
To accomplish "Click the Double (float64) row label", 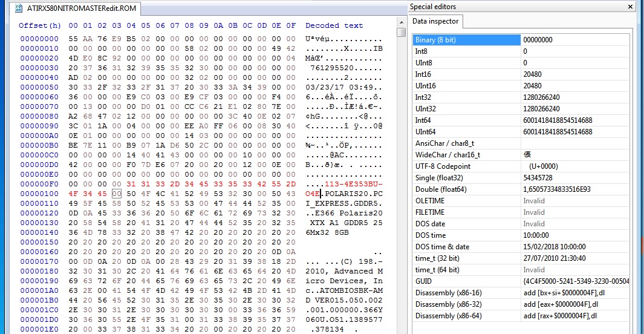I will 441,189.
